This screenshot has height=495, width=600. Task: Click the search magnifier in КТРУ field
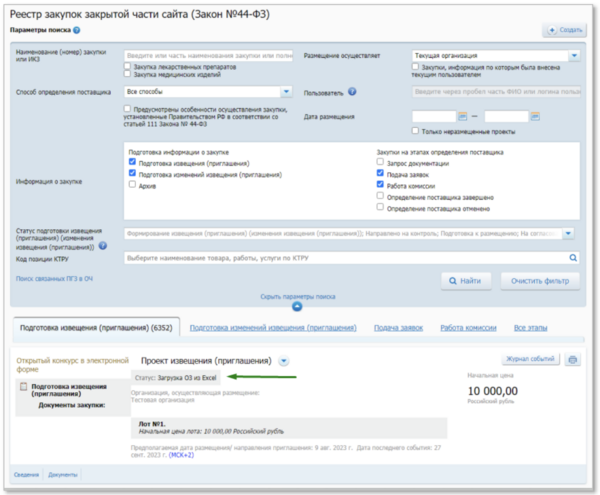(573, 257)
